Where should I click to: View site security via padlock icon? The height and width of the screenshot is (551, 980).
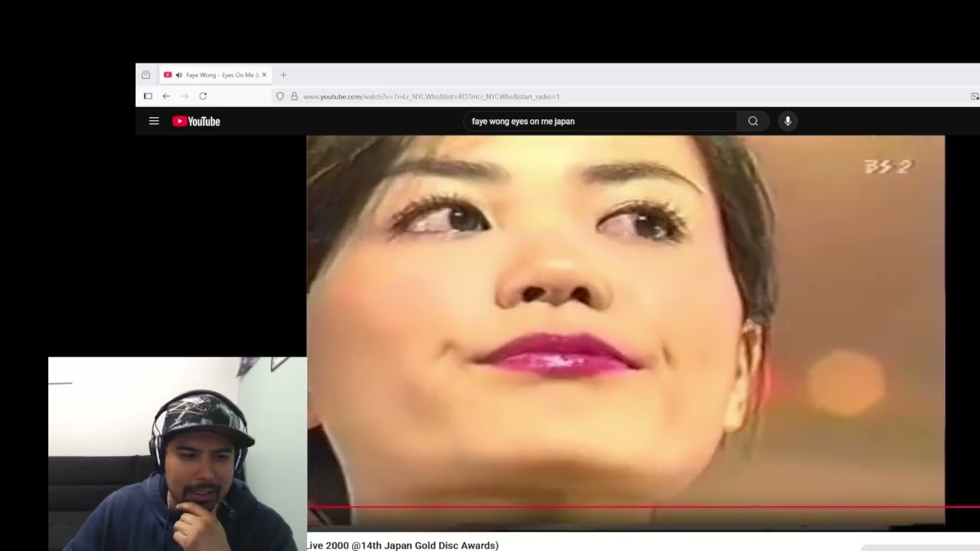[x=294, y=96]
